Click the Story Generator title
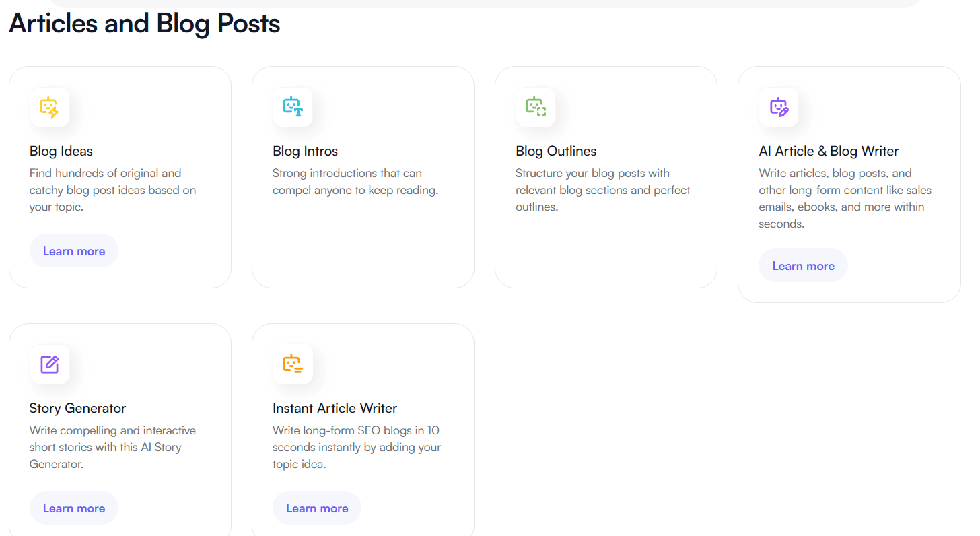The height and width of the screenshot is (536, 980). (77, 408)
